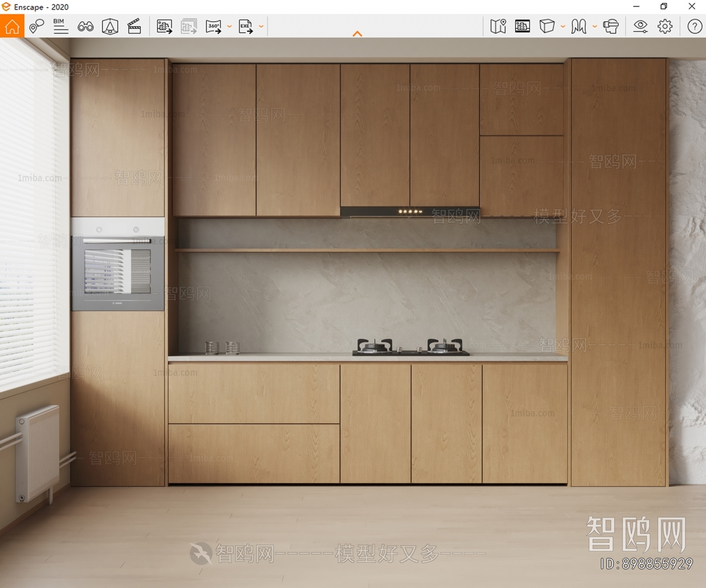Open the help question mark icon
706x588 pixels.
pyautogui.click(x=695, y=26)
